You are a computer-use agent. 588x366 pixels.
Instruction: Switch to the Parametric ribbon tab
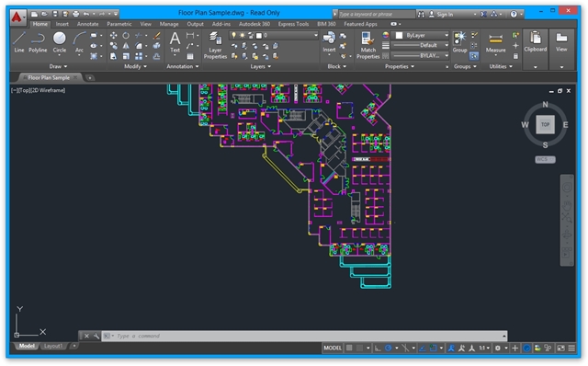click(119, 24)
